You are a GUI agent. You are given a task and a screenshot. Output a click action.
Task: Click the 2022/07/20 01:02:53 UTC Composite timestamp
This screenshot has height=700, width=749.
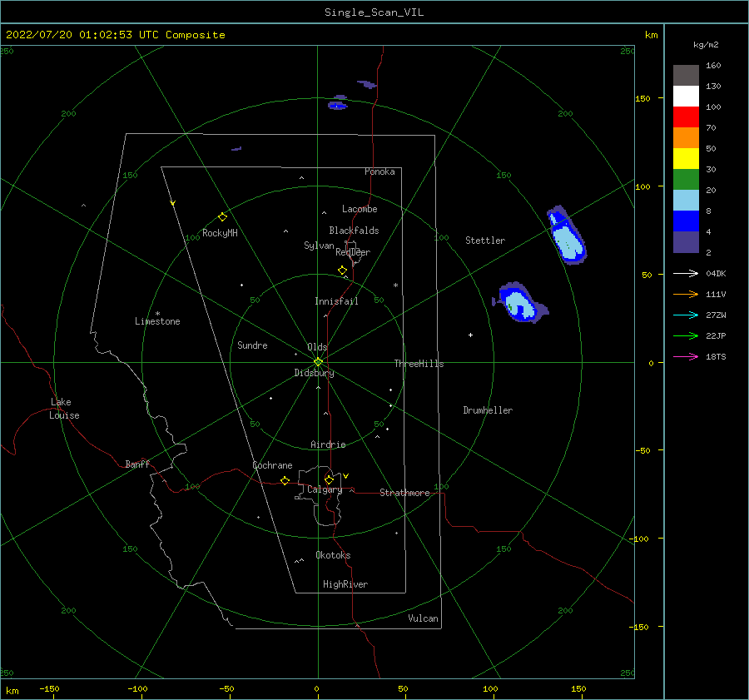(115, 35)
